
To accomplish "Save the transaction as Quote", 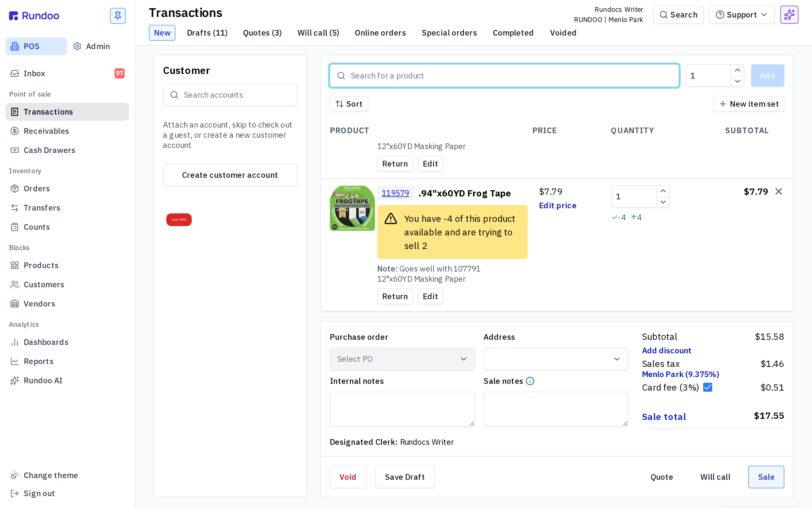I will (662, 477).
